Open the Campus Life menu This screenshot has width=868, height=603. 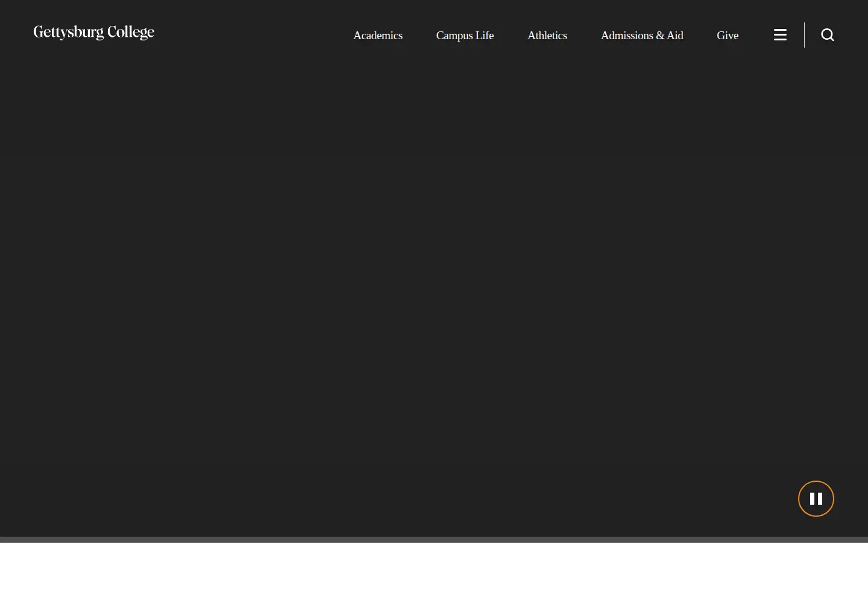click(465, 36)
